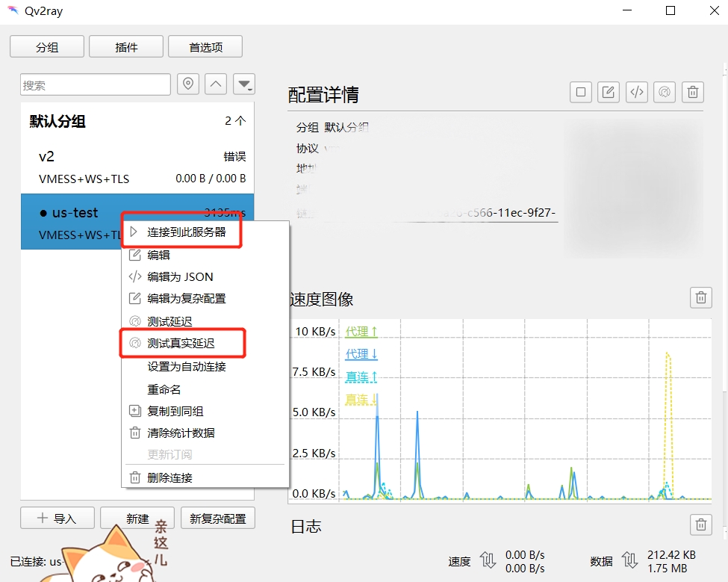Collapse list with the up chevron button

(216, 84)
